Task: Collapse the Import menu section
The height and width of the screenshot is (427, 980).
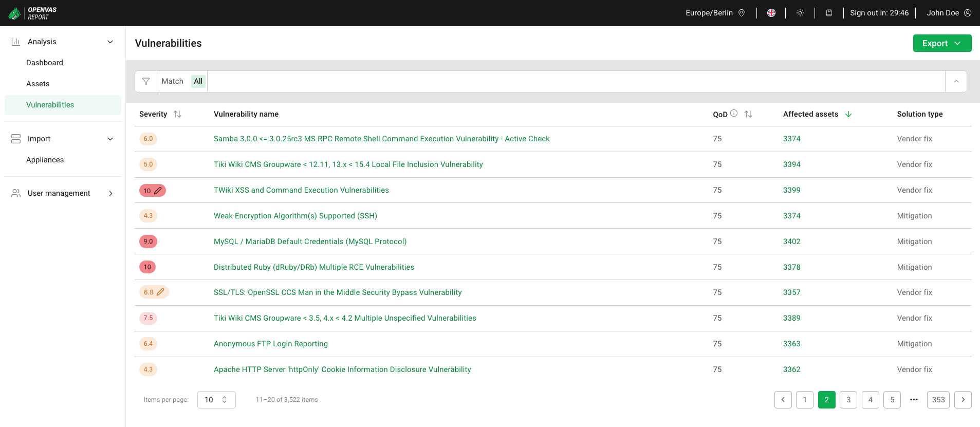Action: pyautogui.click(x=110, y=139)
